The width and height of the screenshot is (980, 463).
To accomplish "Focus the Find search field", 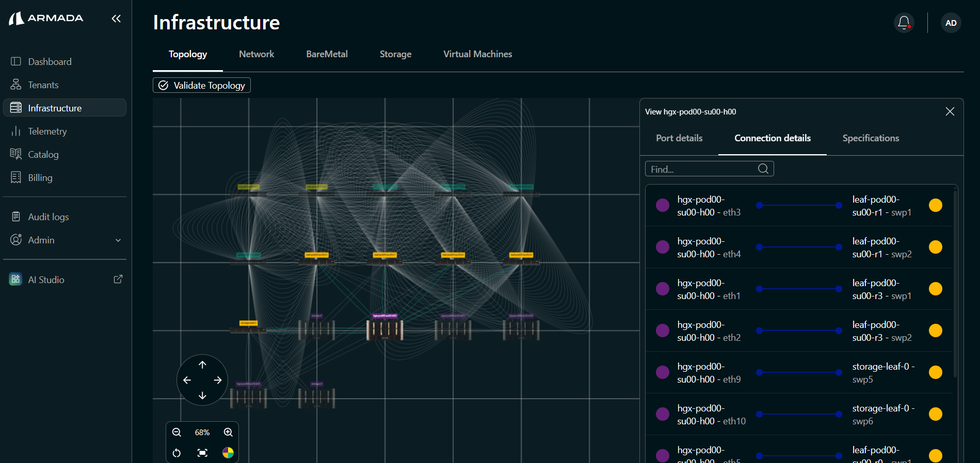I will tap(709, 169).
